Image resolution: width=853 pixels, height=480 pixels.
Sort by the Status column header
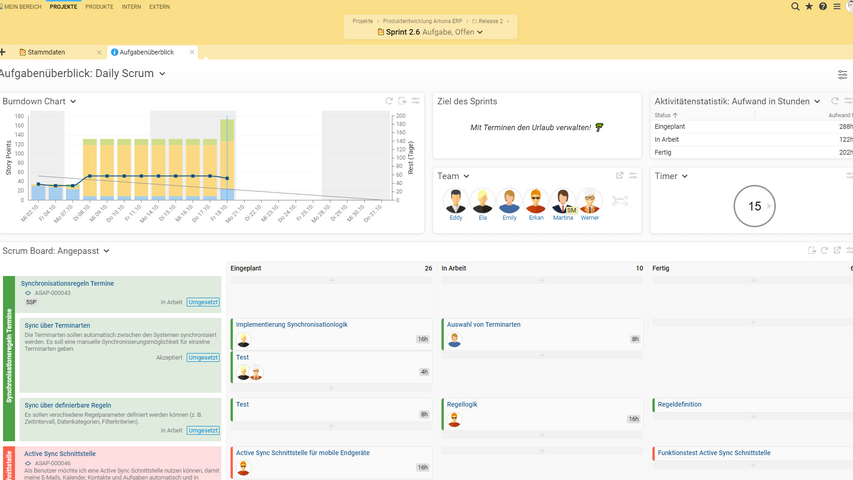click(663, 116)
